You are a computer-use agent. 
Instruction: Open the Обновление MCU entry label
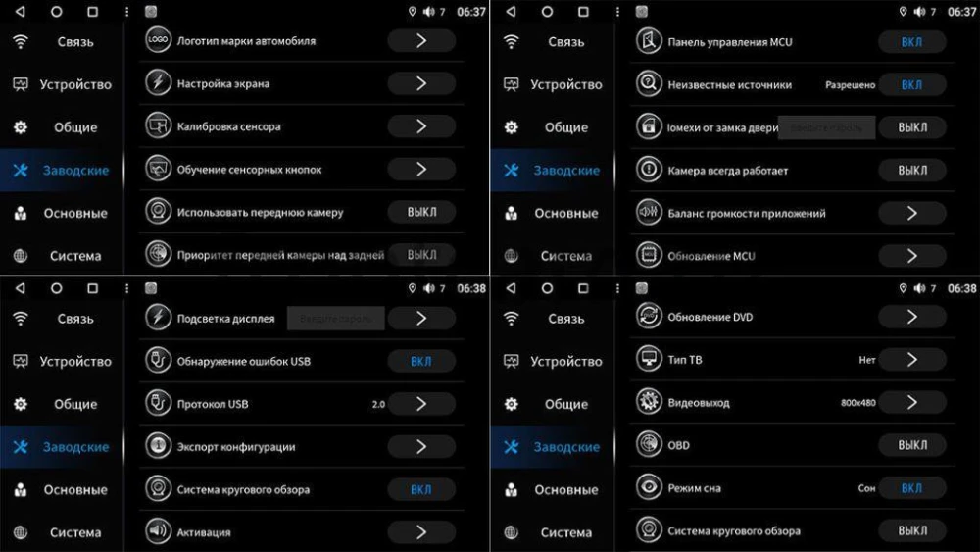pos(711,256)
